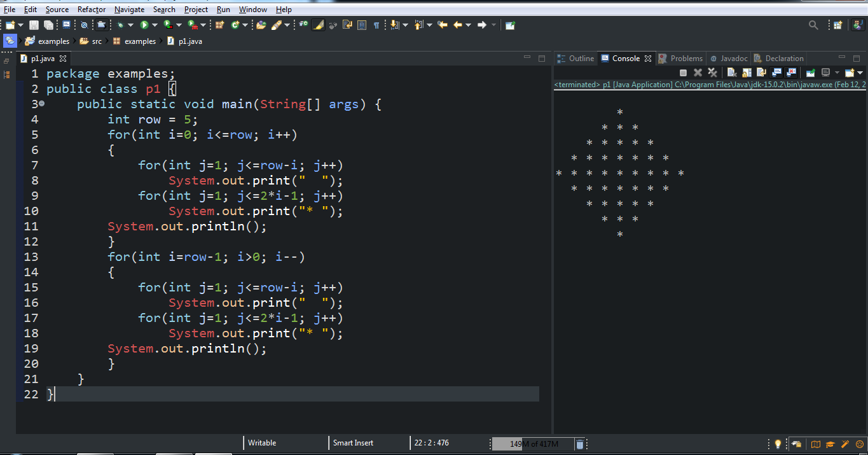This screenshot has height=455, width=868.
Task: Clear the Console output
Action: click(x=732, y=73)
